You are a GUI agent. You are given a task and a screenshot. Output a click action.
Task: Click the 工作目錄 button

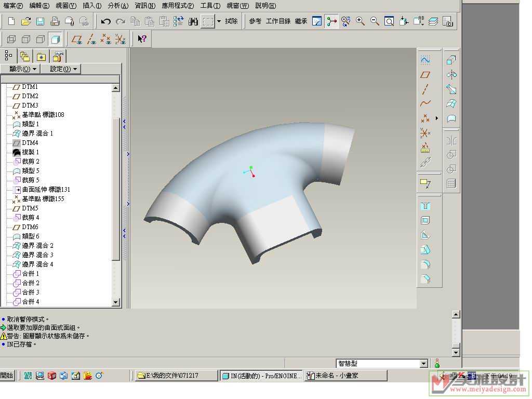278,21
